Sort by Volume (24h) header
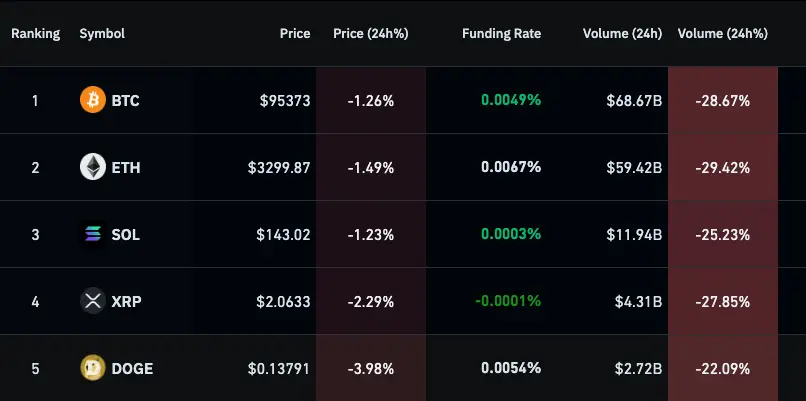 tap(622, 33)
